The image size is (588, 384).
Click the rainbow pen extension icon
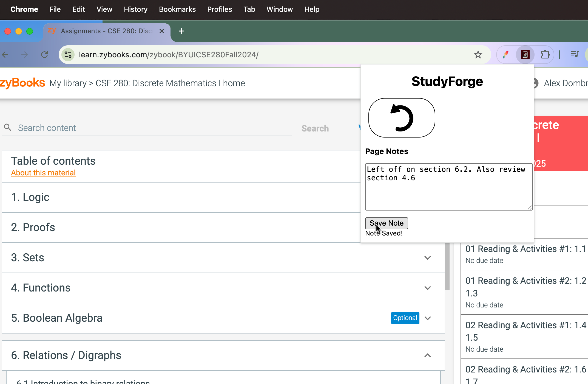(506, 54)
